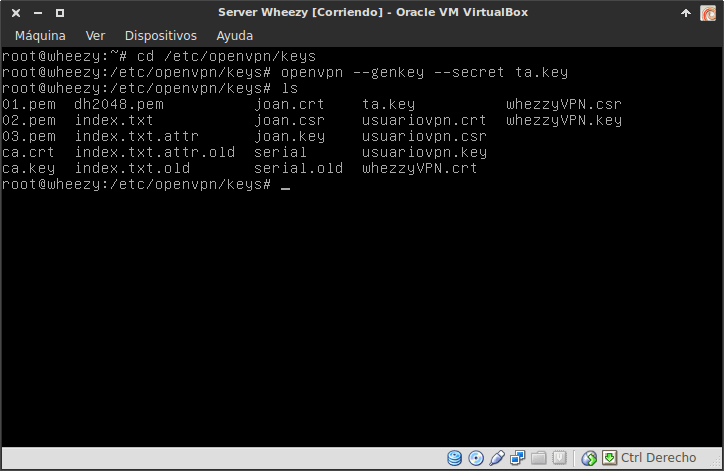Minimize the VirtualBox window
The image size is (724, 471).
tap(36, 12)
